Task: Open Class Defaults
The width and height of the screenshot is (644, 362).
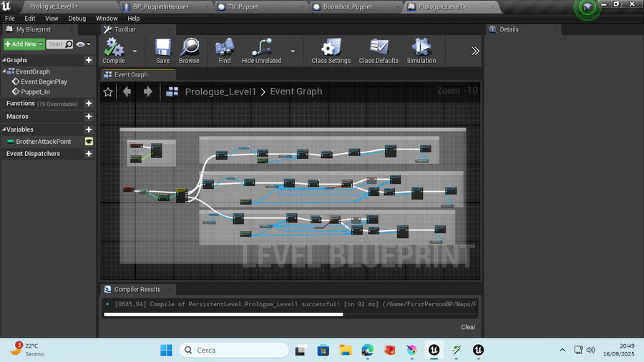Action: (379, 51)
